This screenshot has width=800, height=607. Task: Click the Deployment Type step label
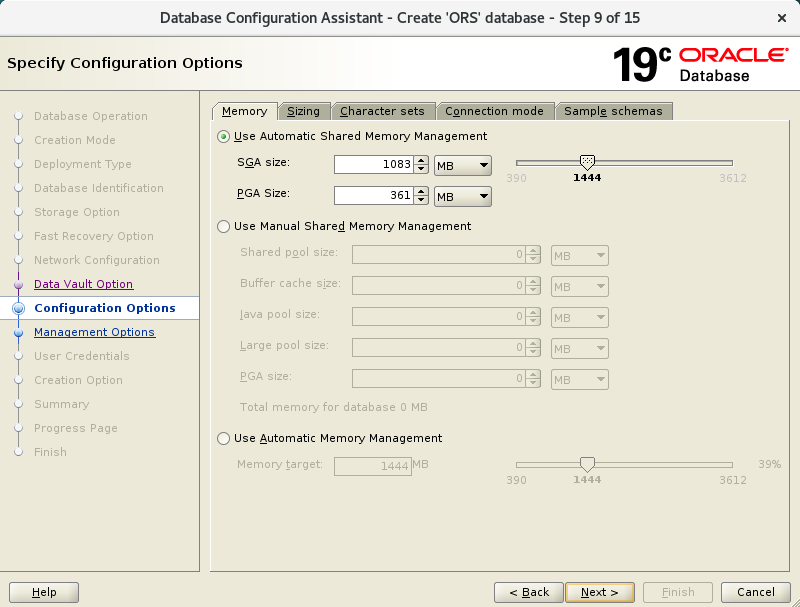tap(83, 164)
